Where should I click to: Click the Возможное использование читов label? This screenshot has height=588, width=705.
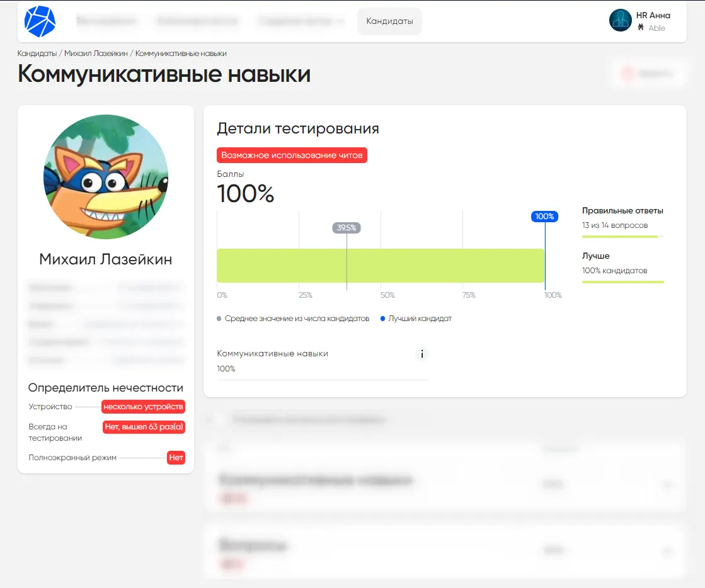click(x=292, y=154)
